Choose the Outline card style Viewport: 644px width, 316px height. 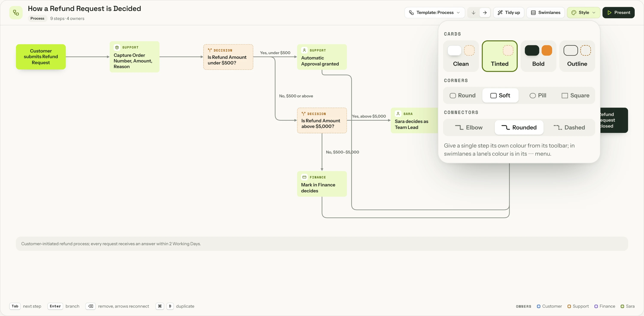click(x=577, y=56)
